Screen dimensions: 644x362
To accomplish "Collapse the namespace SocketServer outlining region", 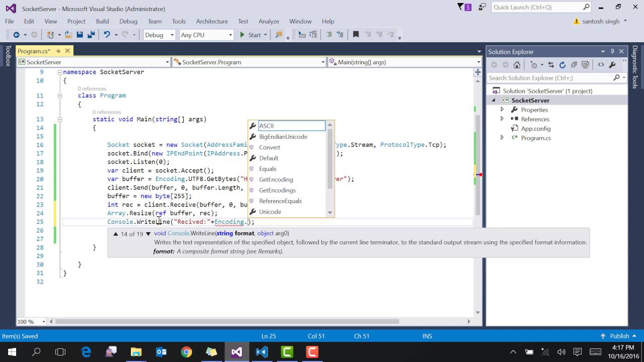I will [59, 72].
